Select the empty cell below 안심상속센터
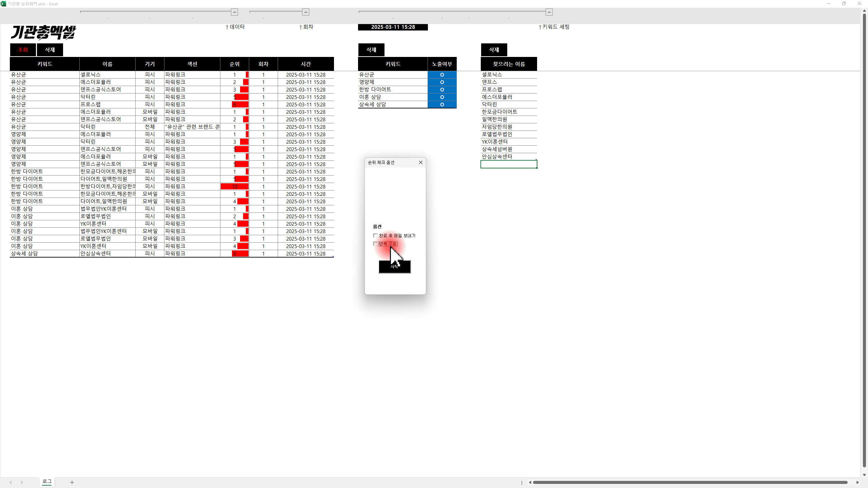868x488 pixels. pyautogui.click(x=509, y=164)
